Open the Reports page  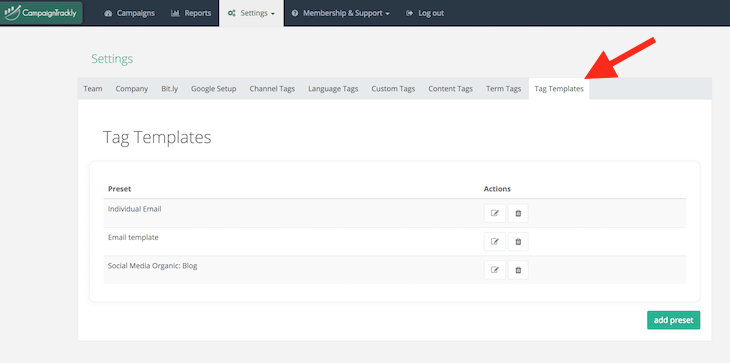click(191, 13)
